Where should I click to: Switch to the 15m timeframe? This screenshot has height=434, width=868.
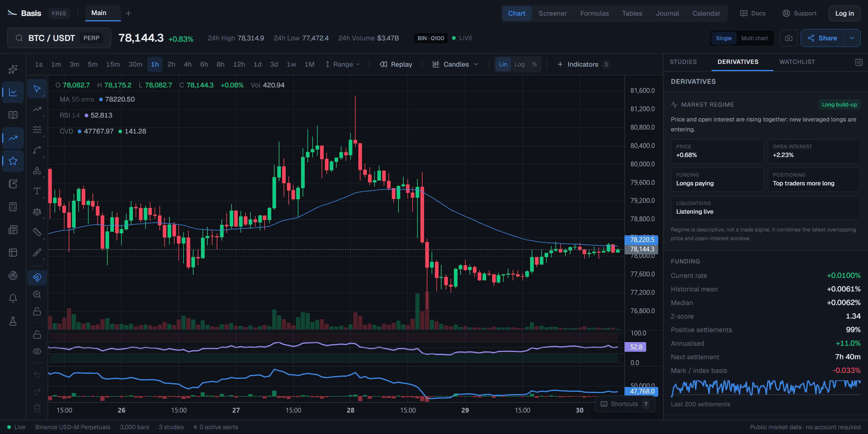click(113, 64)
